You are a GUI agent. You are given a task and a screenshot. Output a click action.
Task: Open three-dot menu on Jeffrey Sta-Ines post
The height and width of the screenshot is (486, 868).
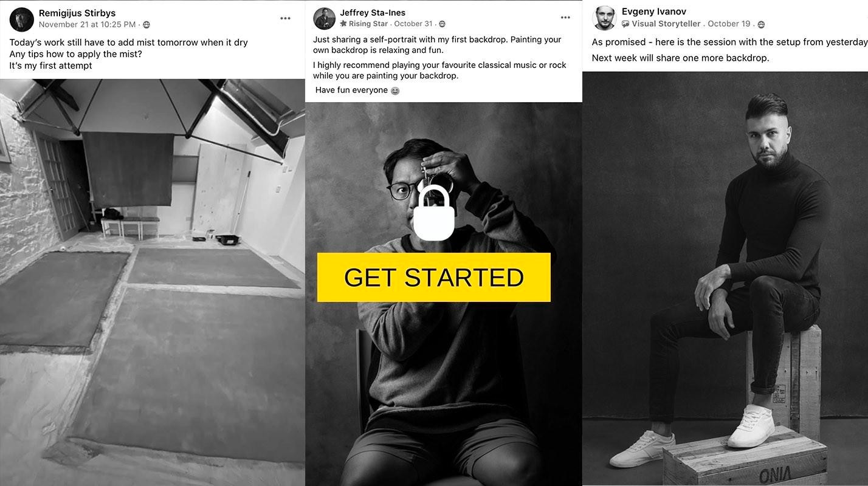click(565, 18)
